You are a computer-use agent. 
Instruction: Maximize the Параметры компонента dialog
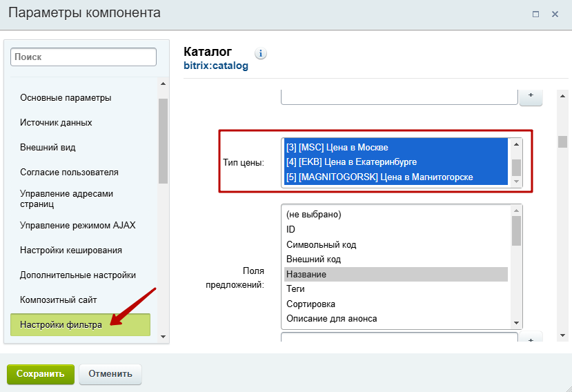(x=535, y=14)
